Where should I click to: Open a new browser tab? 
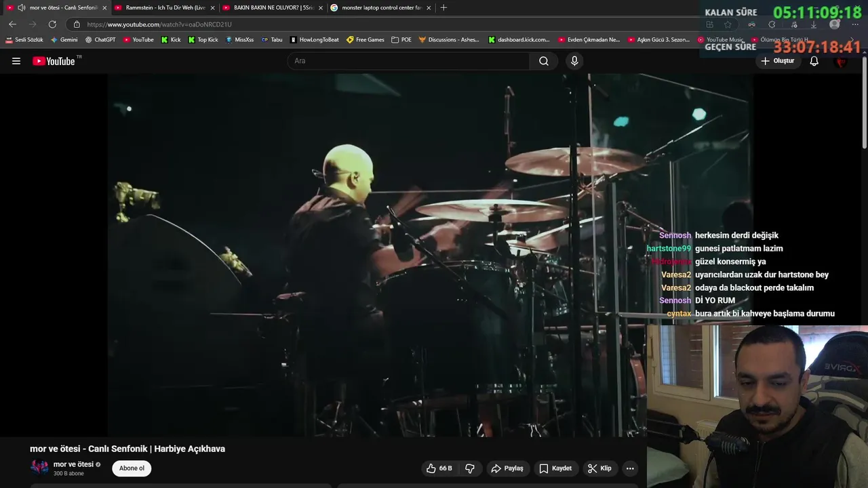click(x=443, y=7)
